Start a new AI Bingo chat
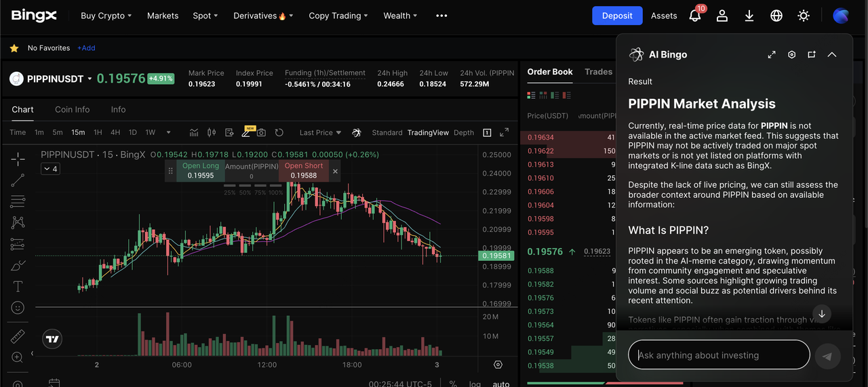The height and width of the screenshot is (387, 868). pyautogui.click(x=812, y=55)
